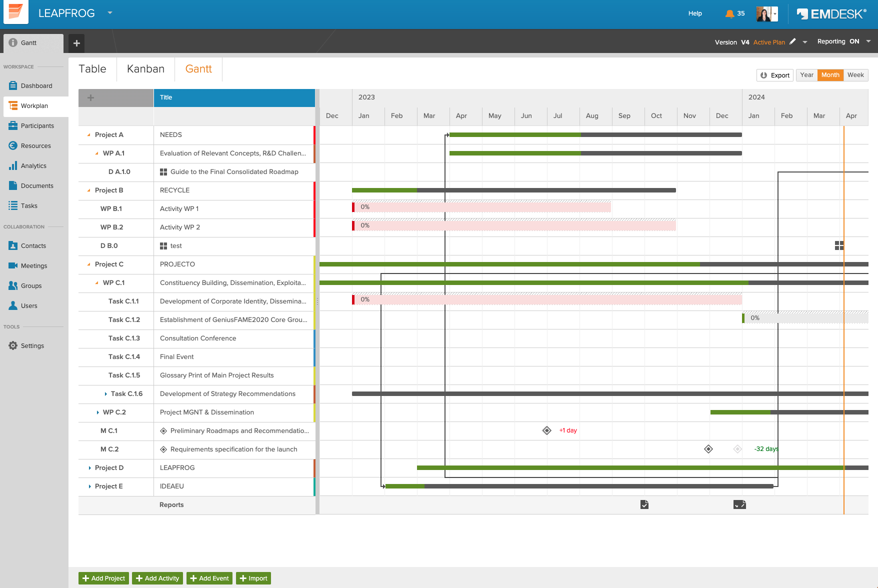878x588 pixels.
Task: Click the yellow color strip beside Project C
Action: (314, 264)
